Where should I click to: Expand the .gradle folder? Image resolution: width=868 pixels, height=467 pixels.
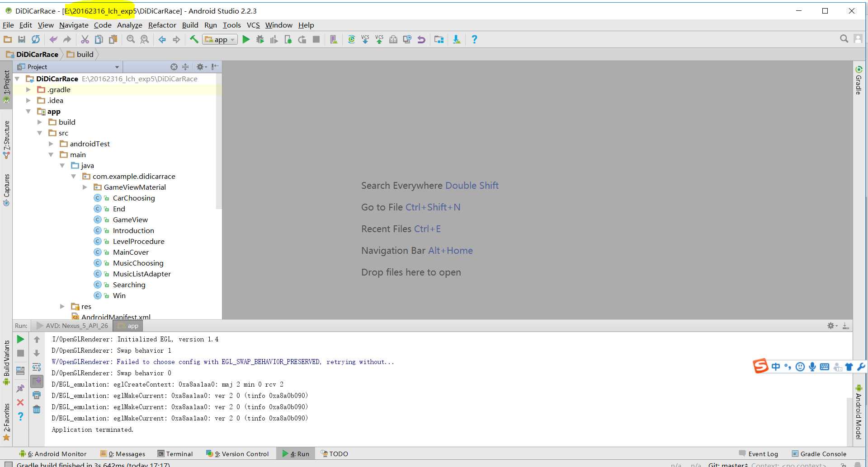[28, 89]
